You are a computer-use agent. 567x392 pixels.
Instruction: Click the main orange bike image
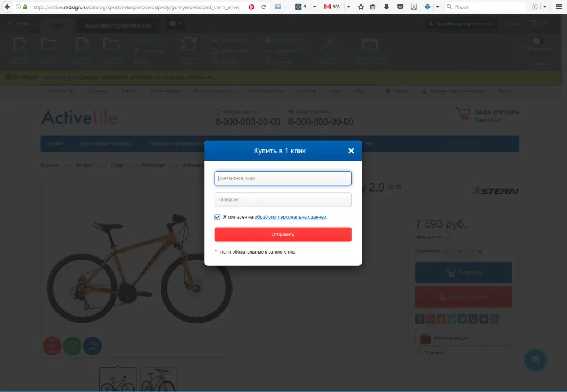139,269
